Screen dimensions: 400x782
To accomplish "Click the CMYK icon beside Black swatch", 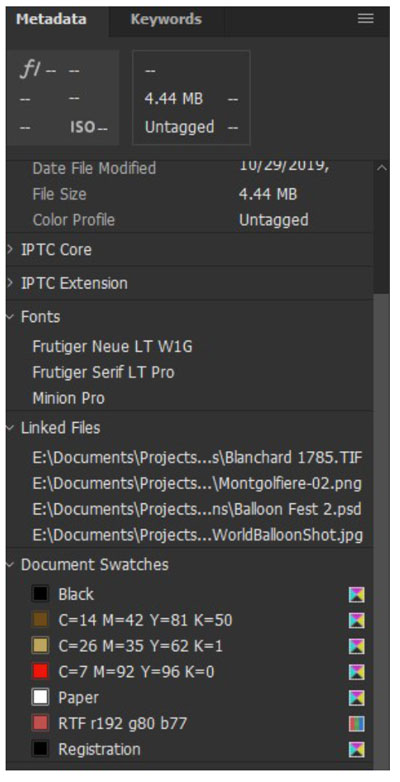I will point(357,594).
